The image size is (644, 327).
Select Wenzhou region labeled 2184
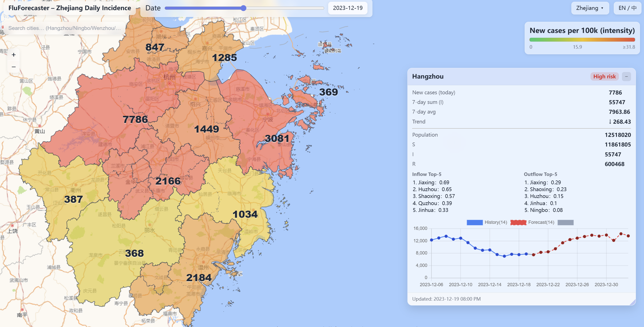(199, 278)
